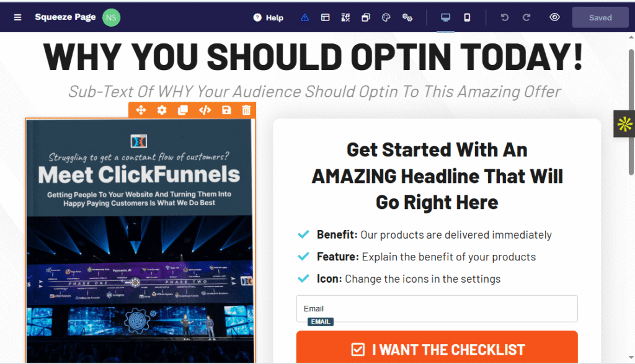The height and width of the screenshot is (364, 635).
Task: Click the warning triangle icon
Action: pos(304,17)
